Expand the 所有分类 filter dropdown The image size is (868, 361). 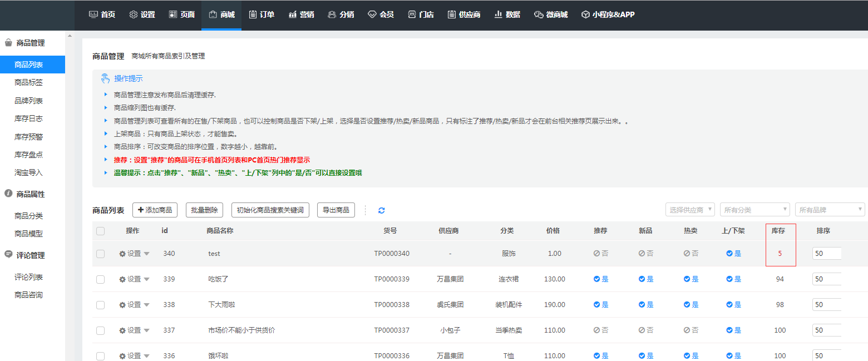(754, 210)
